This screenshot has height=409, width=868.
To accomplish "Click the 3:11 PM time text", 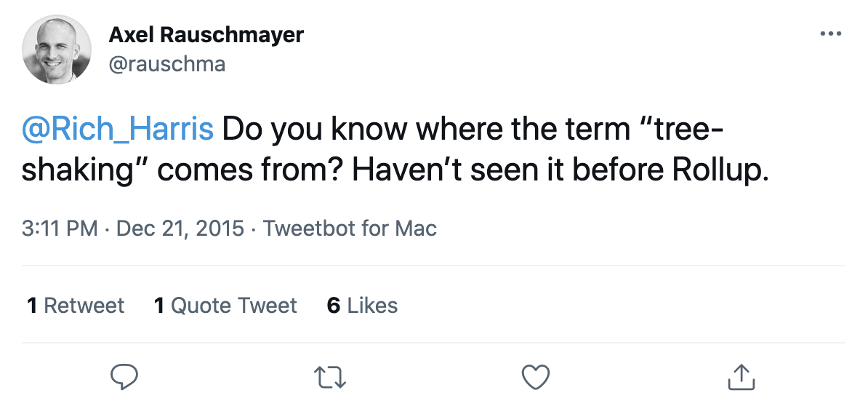I will [x=60, y=229].
